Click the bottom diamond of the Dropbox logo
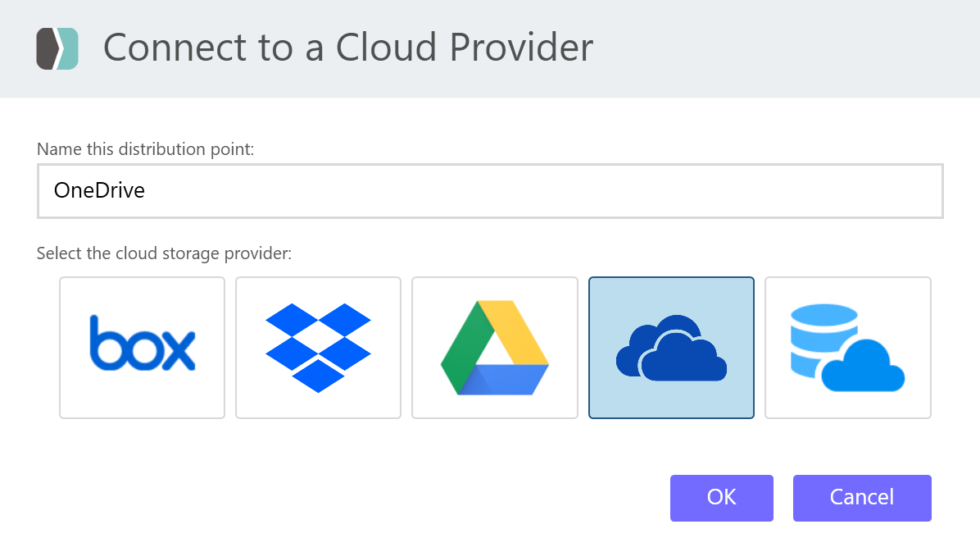980x538 pixels. click(x=318, y=376)
